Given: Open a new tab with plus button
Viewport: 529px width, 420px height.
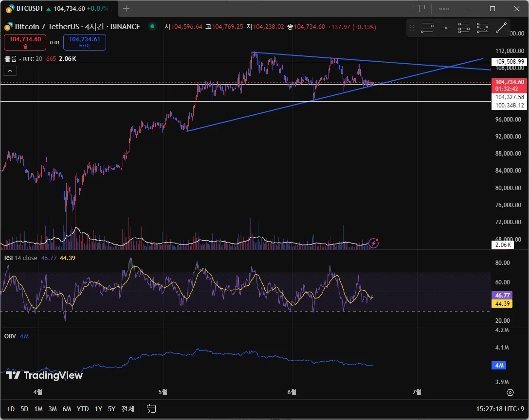Looking at the screenshot, I should (x=127, y=9).
